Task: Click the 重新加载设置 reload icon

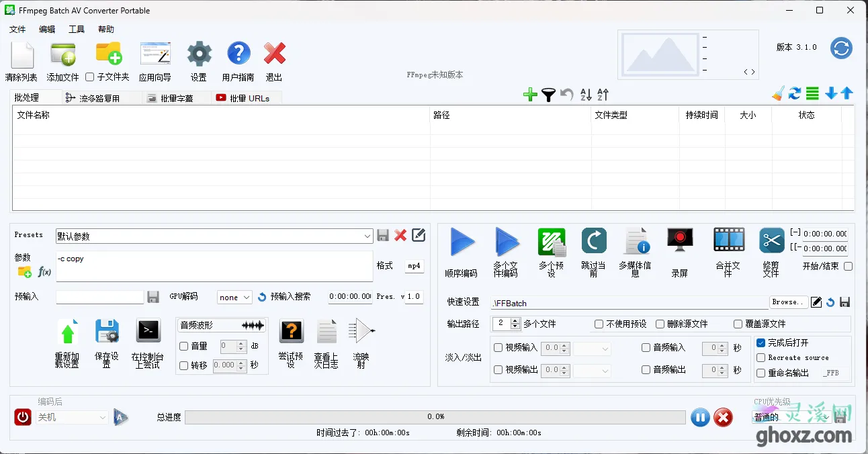Action: point(67,332)
